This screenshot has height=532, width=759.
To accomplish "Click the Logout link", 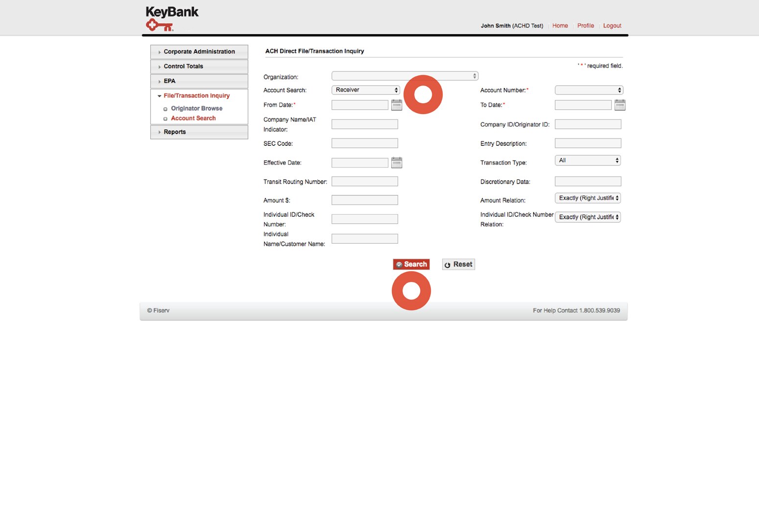I will (x=612, y=25).
